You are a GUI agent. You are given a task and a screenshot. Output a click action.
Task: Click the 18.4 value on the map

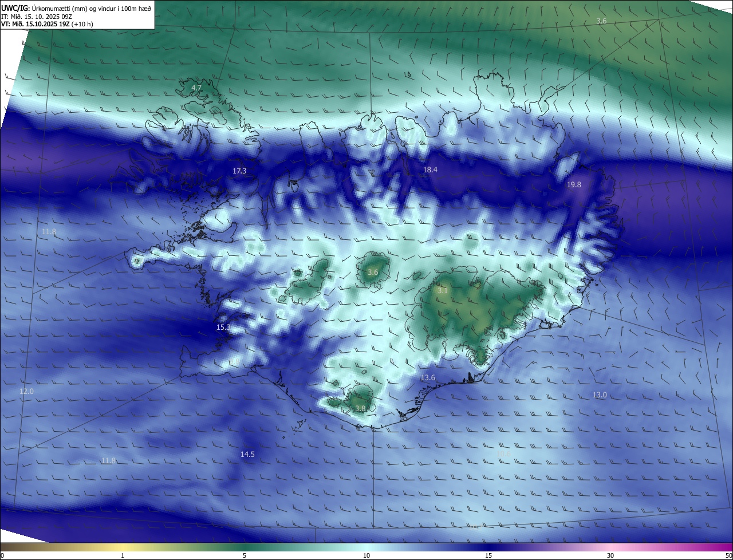click(430, 169)
